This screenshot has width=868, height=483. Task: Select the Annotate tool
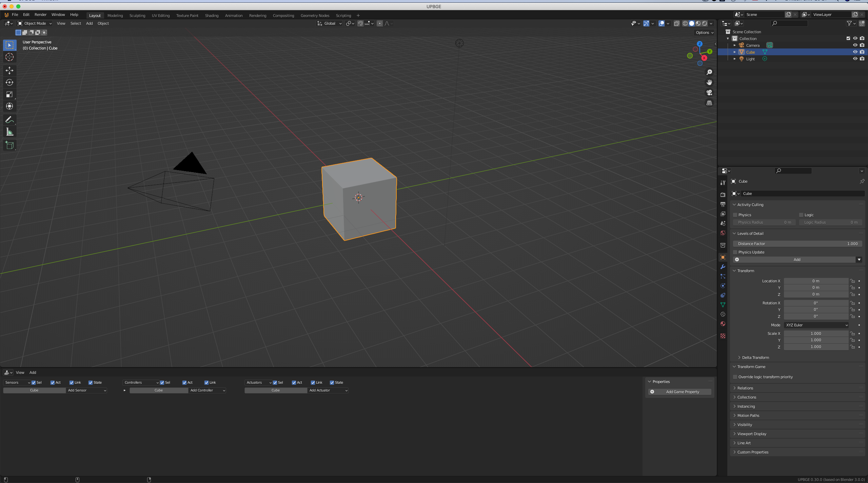[9, 120]
